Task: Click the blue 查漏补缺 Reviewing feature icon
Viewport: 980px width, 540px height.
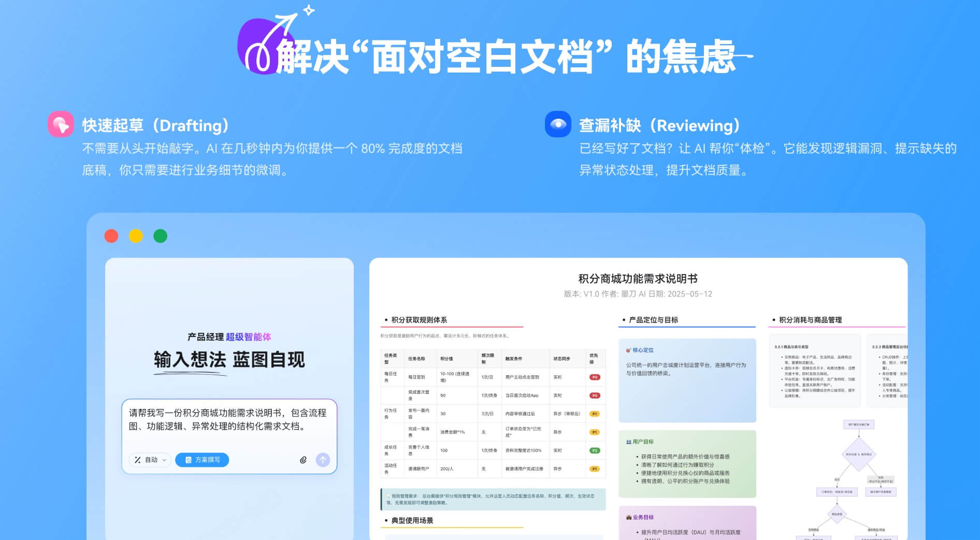Action: 557,125
